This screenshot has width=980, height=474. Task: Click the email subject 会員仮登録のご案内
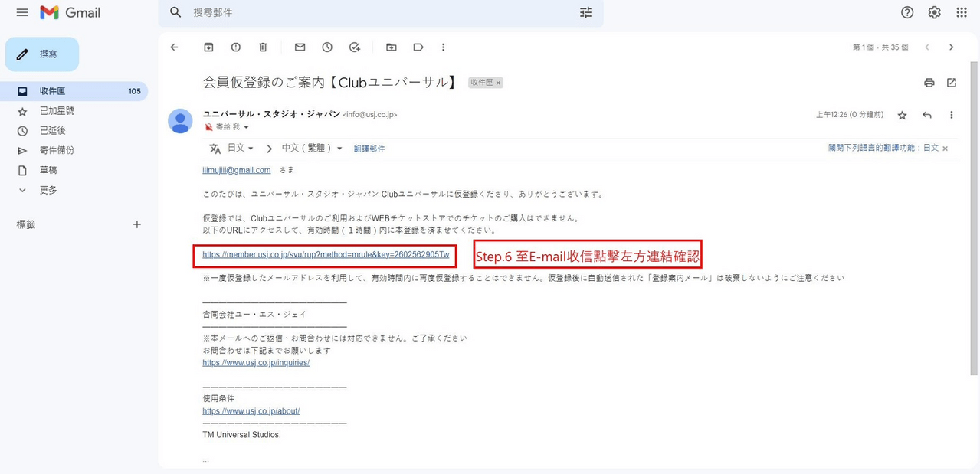click(330, 82)
